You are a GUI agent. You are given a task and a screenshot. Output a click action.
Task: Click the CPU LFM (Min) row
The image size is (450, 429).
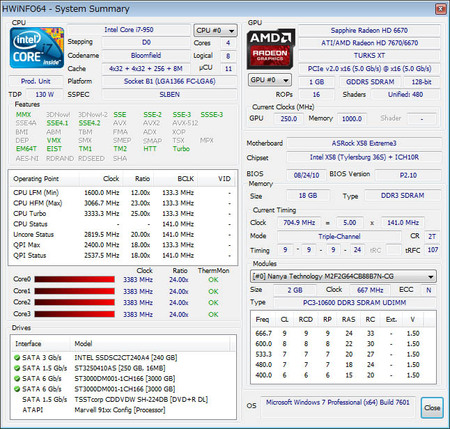pos(123,193)
